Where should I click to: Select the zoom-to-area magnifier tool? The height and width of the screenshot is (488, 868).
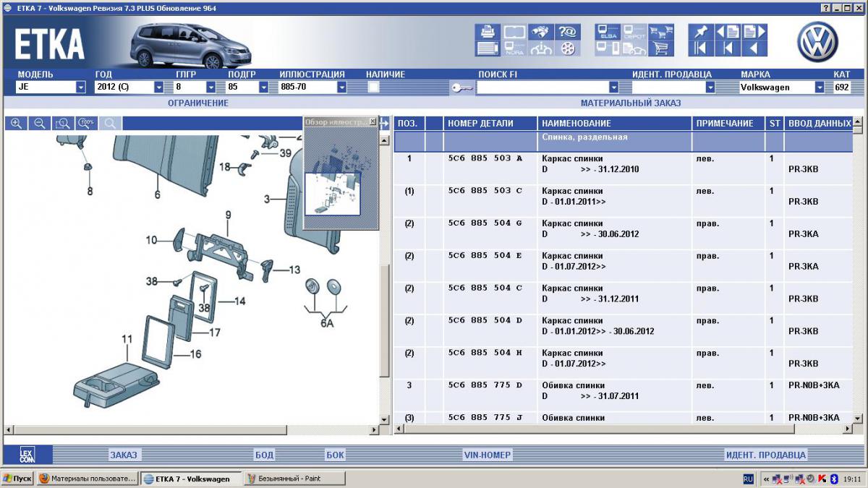pos(64,123)
